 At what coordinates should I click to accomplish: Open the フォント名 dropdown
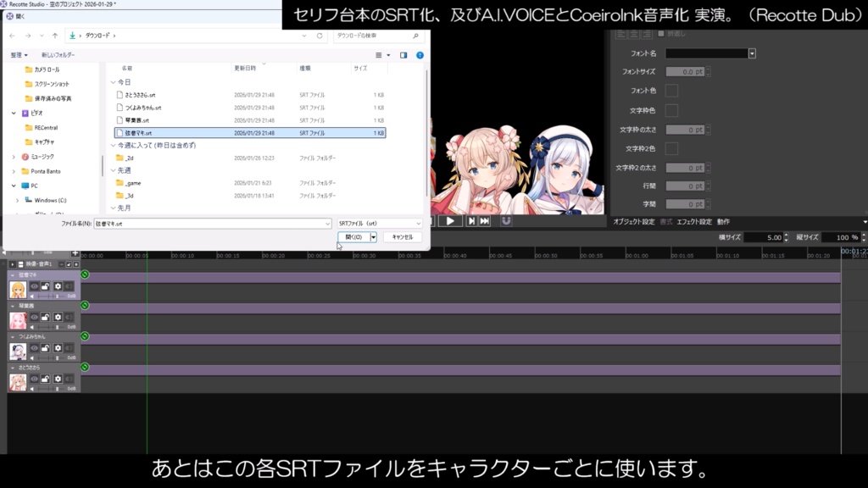click(752, 53)
